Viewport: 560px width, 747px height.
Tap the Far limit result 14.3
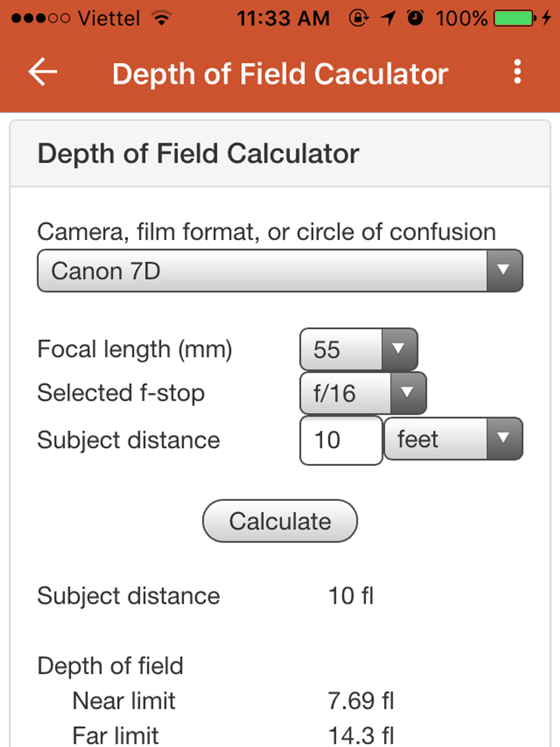pyautogui.click(x=361, y=735)
